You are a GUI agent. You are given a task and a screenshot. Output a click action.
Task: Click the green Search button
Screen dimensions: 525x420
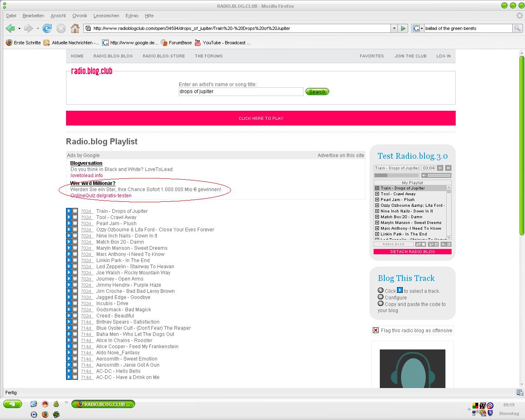[317, 91]
